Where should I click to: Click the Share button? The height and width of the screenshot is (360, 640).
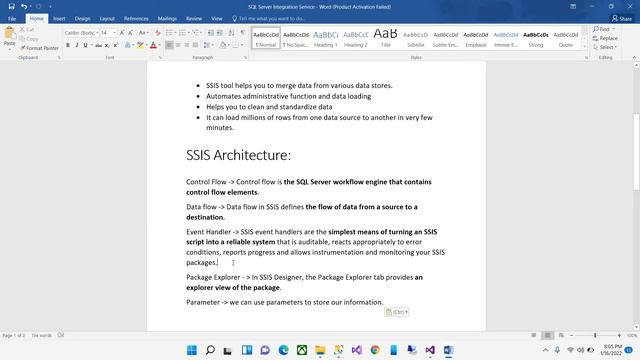pos(621,18)
